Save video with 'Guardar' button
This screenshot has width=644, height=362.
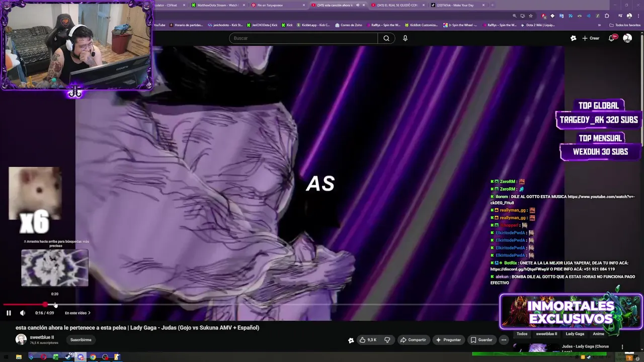click(x=481, y=340)
